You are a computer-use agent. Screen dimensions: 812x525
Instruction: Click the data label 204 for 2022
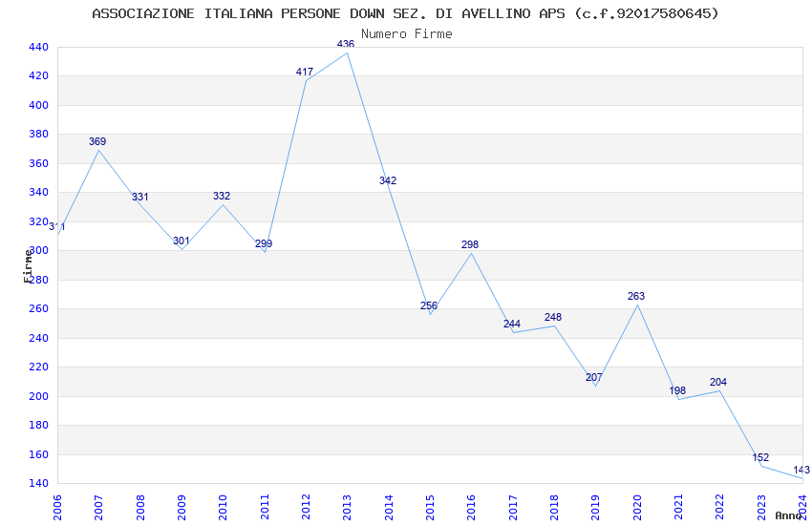(718, 382)
